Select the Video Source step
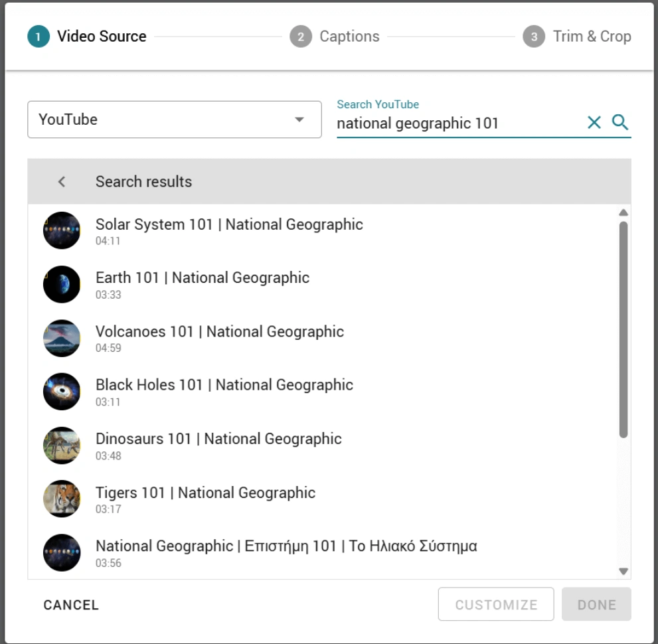658x644 pixels. (x=87, y=37)
